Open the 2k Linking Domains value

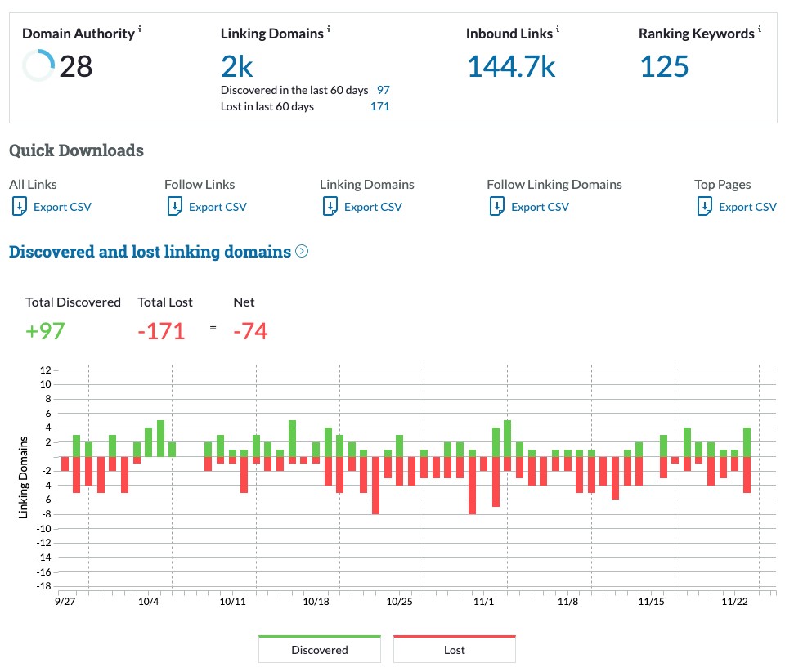237,66
